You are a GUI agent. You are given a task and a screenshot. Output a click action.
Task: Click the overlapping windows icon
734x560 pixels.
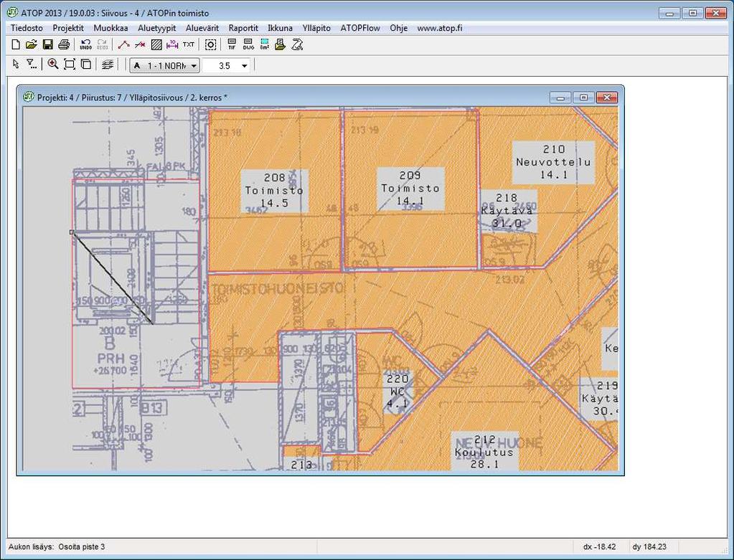(85, 64)
